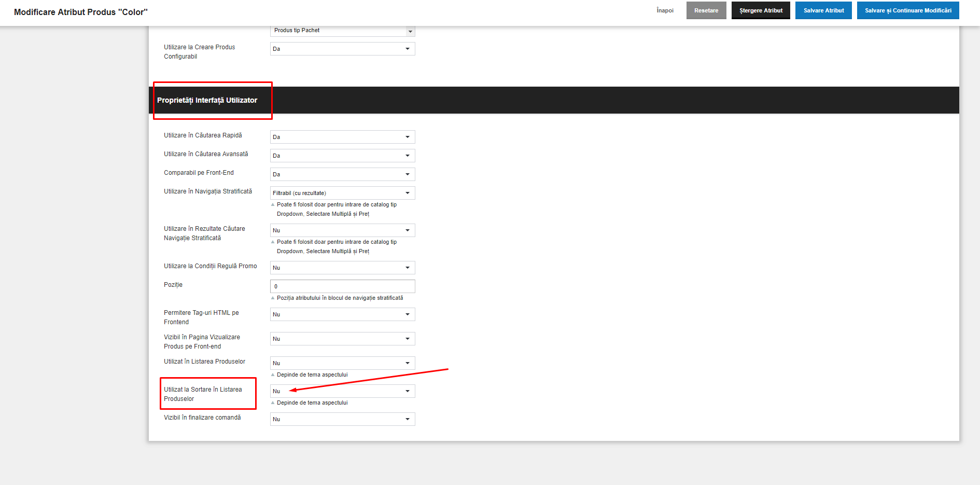This screenshot has width=980, height=485.
Task: Expand the Vizibil în finalizare comandă dropdown
Action: pos(342,419)
